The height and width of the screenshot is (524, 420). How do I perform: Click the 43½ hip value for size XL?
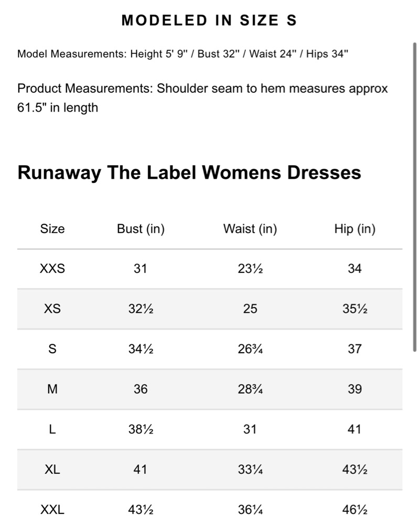[355, 470]
